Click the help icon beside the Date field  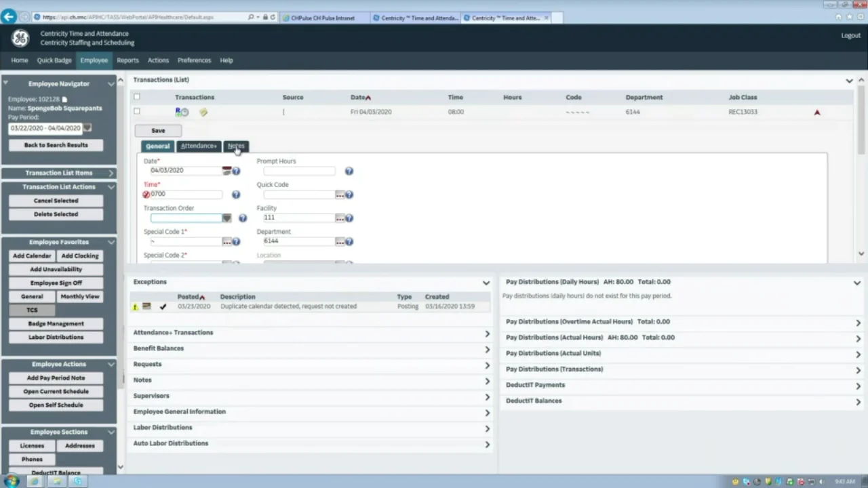[x=236, y=171]
